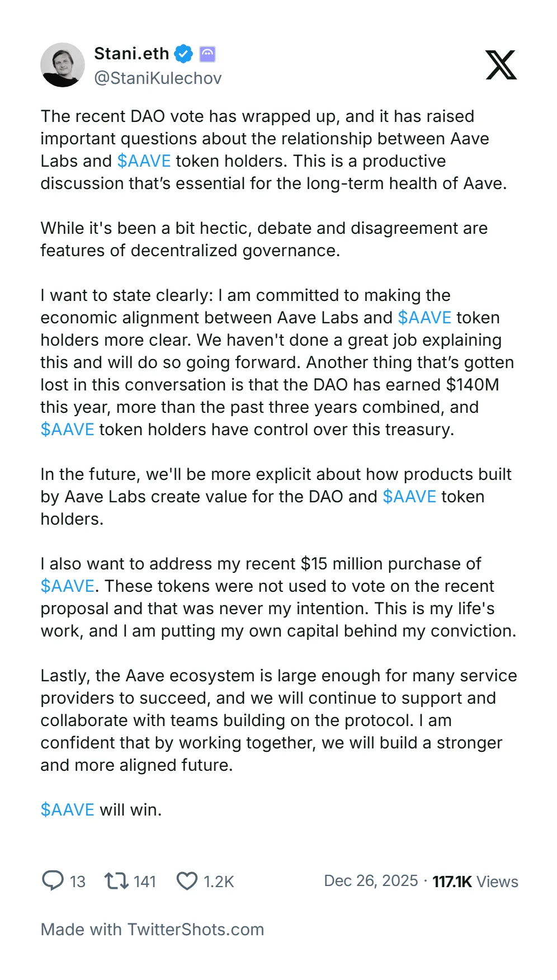Click the 141 repost count

point(144,882)
